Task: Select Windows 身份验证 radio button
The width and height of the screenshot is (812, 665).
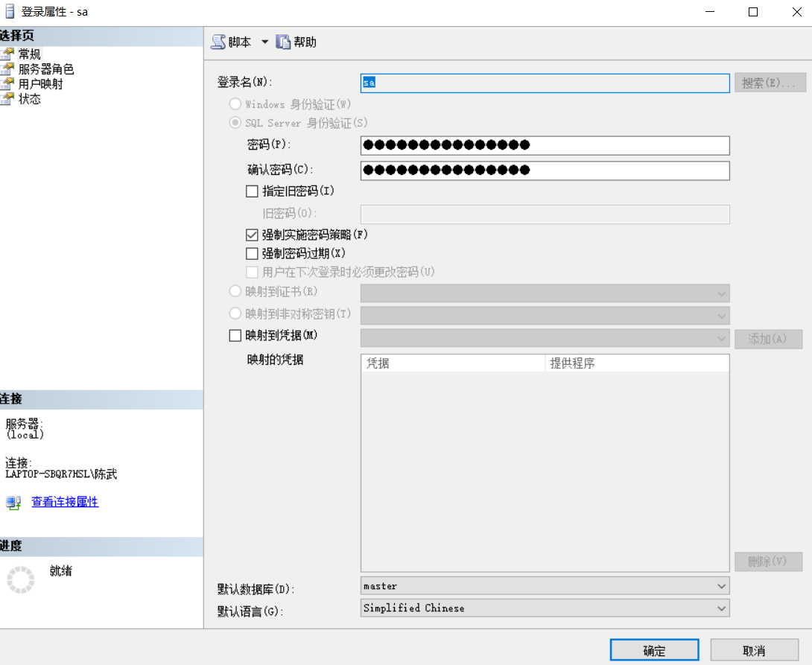Action: (x=235, y=104)
